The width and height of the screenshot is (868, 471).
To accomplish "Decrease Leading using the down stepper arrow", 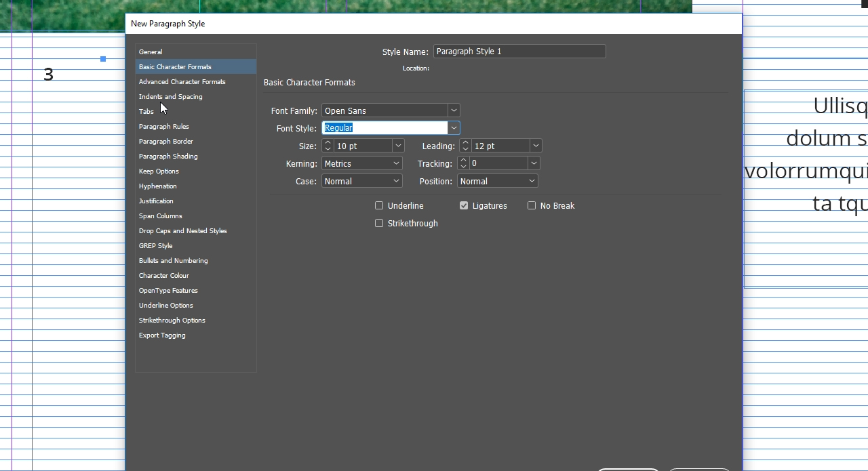I will click(x=465, y=148).
